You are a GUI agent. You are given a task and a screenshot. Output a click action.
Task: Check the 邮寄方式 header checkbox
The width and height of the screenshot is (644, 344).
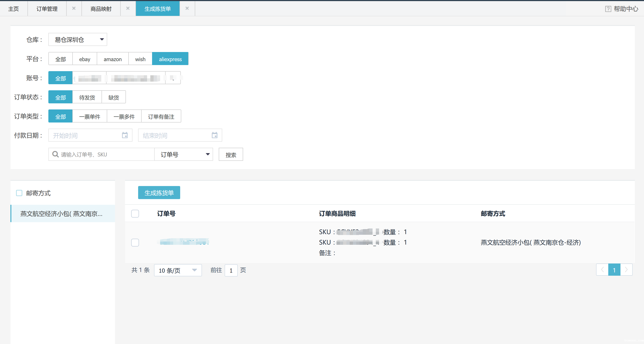coord(19,193)
